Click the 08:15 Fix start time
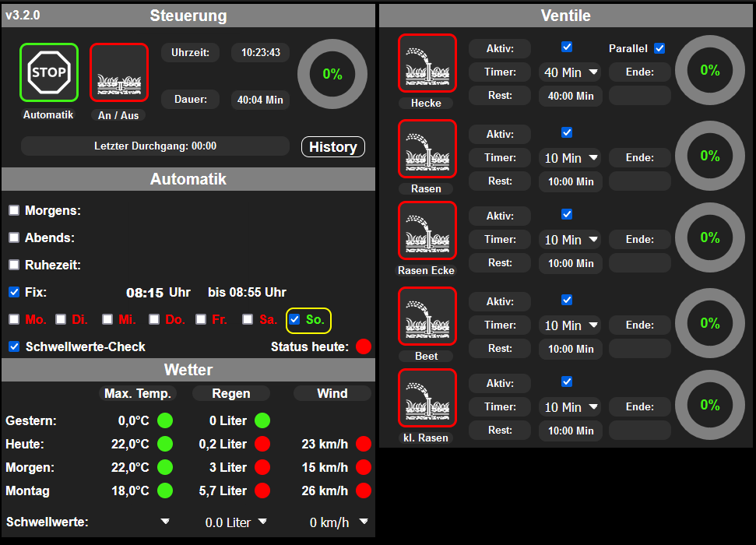 (x=145, y=293)
